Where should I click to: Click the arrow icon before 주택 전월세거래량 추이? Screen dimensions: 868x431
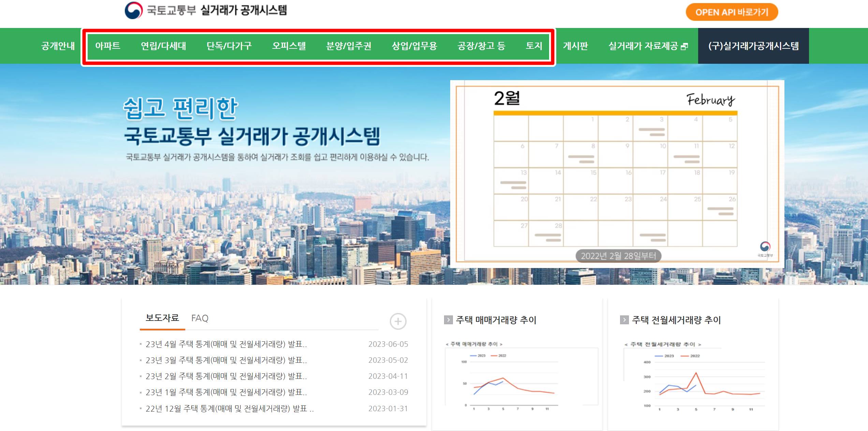624,320
